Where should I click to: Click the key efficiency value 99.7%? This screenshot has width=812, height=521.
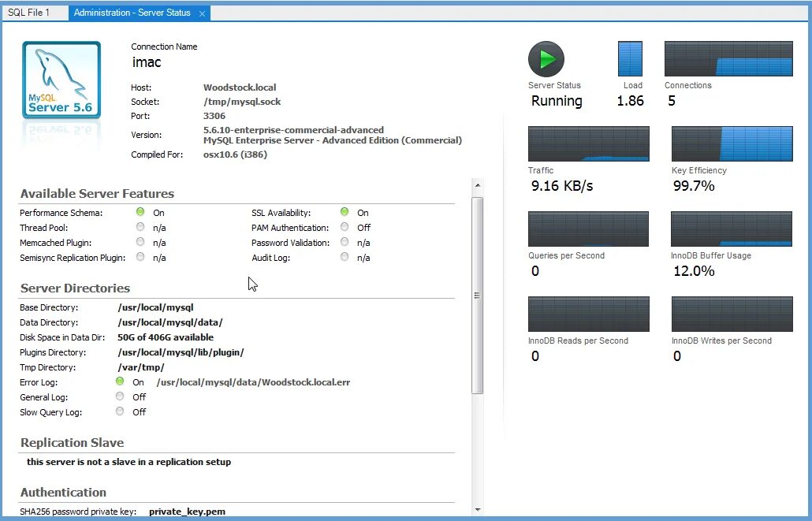pos(694,186)
